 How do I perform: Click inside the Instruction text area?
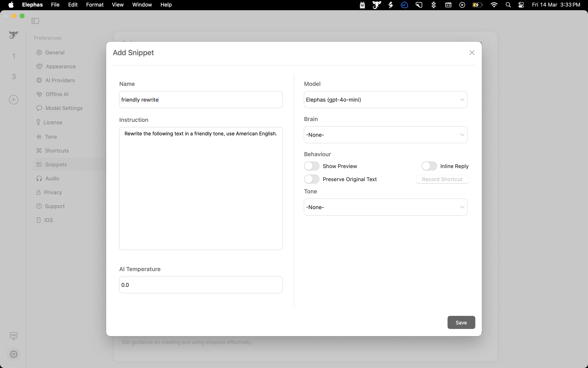coord(201,188)
